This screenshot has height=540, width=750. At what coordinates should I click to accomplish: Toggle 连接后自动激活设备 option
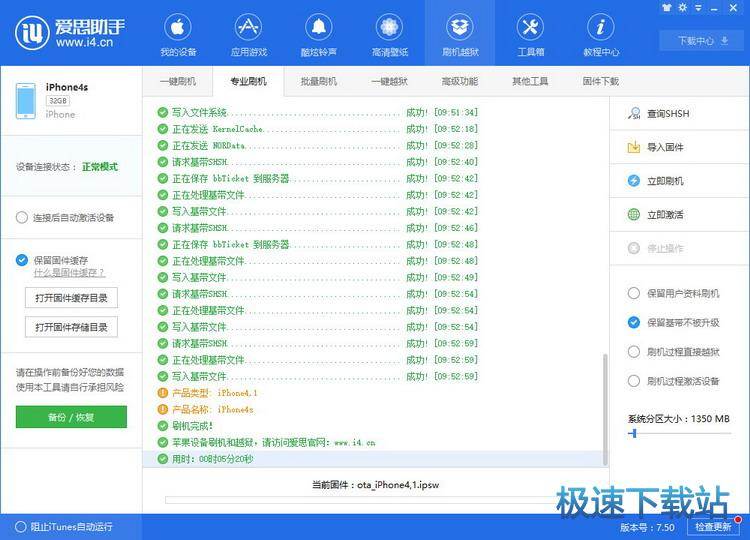[22, 218]
